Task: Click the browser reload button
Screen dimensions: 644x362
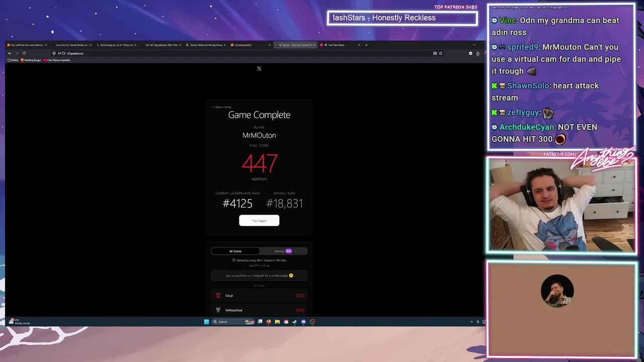Action: click(24, 53)
